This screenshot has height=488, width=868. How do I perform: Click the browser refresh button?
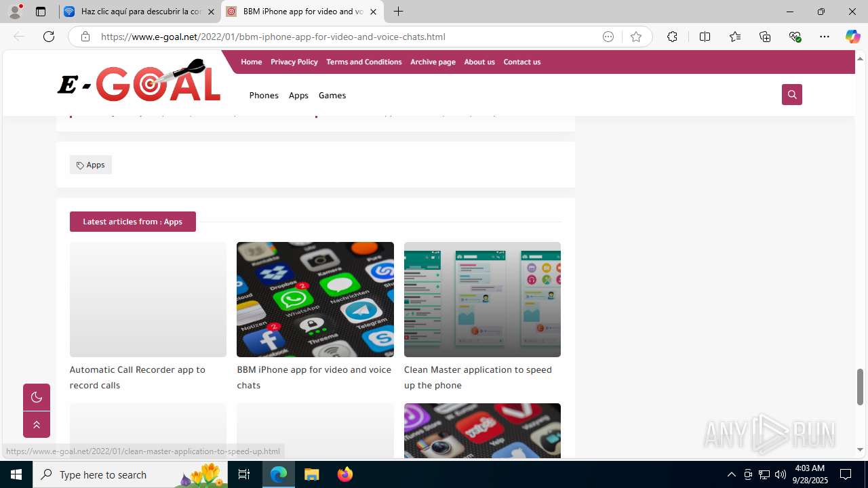tap(49, 37)
